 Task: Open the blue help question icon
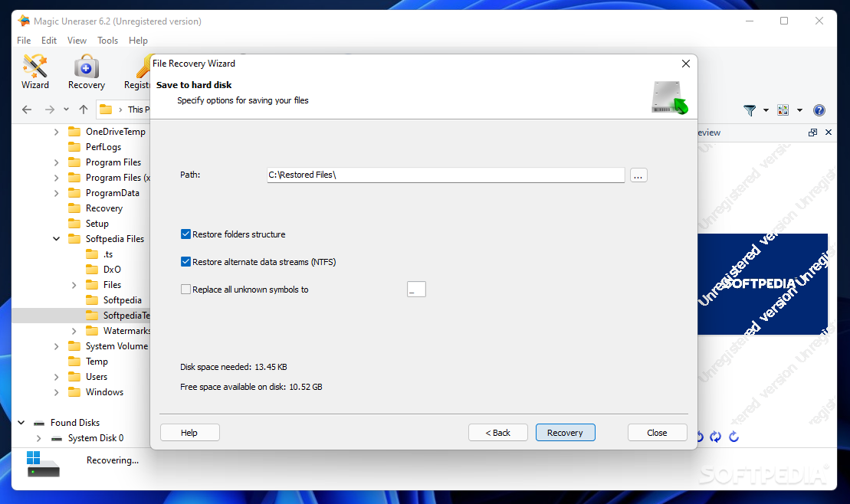pos(819,110)
